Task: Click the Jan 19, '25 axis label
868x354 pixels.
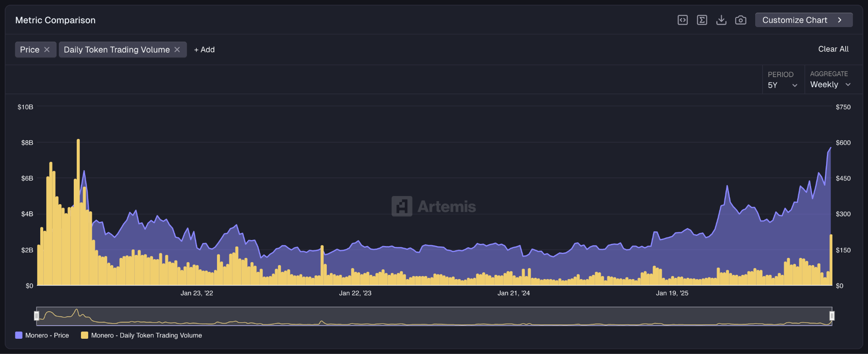Action: pyautogui.click(x=672, y=293)
